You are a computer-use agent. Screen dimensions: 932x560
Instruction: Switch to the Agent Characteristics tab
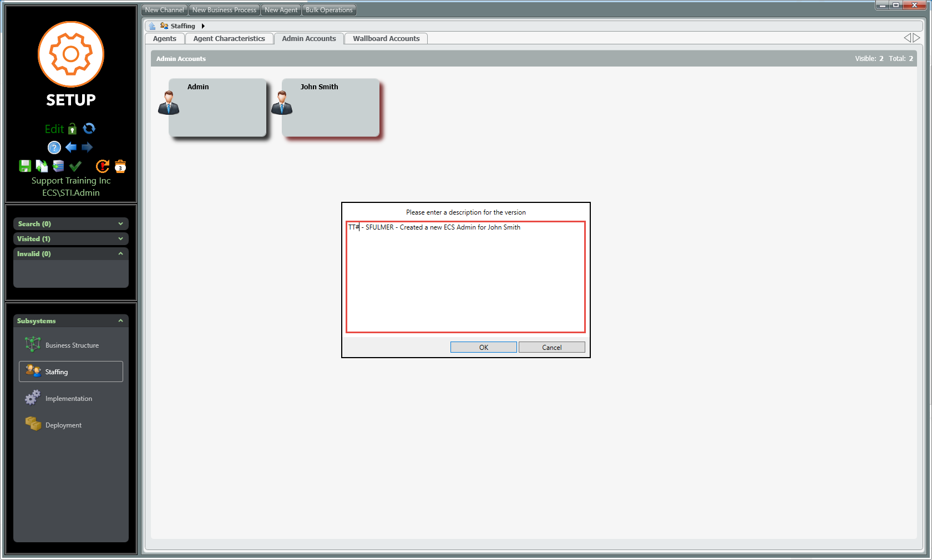click(229, 39)
